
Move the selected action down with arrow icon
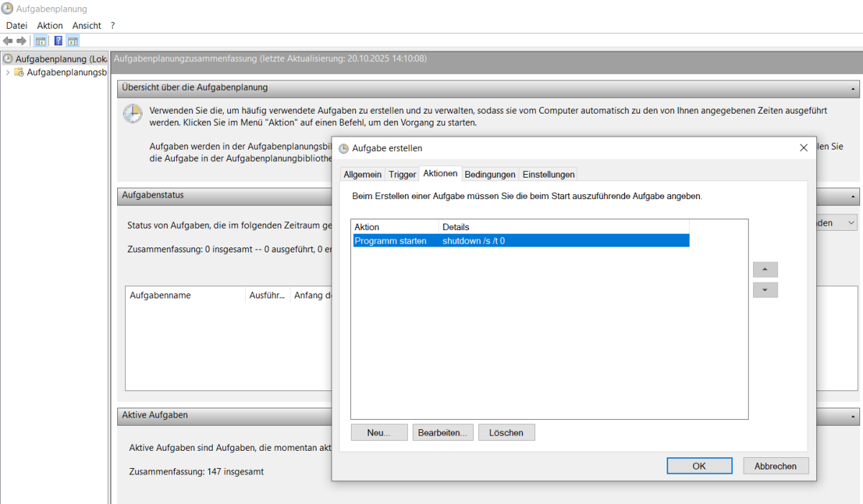click(764, 289)
